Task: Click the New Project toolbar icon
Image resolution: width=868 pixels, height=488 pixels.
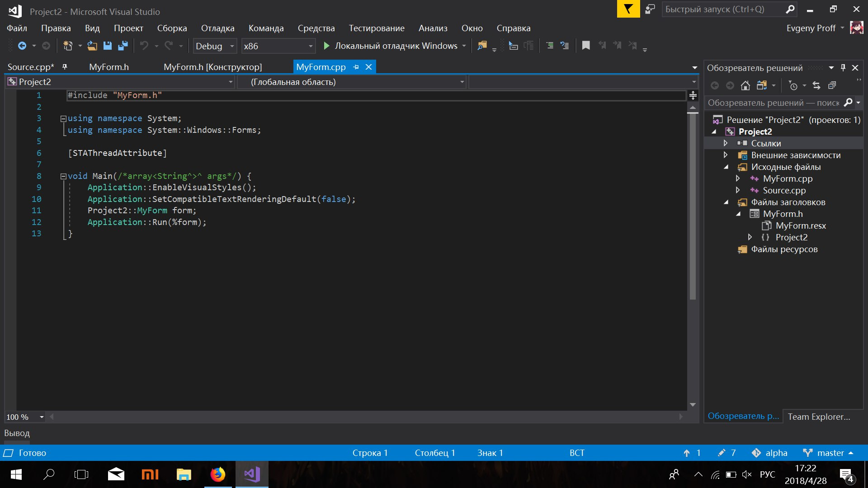Action: tap(68, 46)
